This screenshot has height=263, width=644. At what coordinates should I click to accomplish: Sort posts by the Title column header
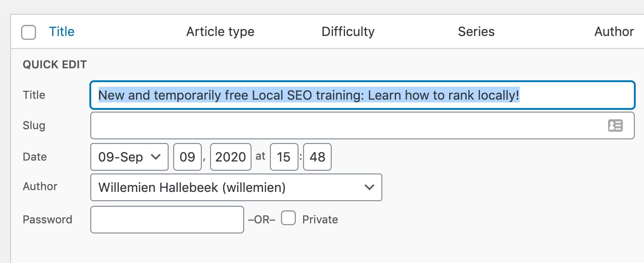[x=62, y=31]
